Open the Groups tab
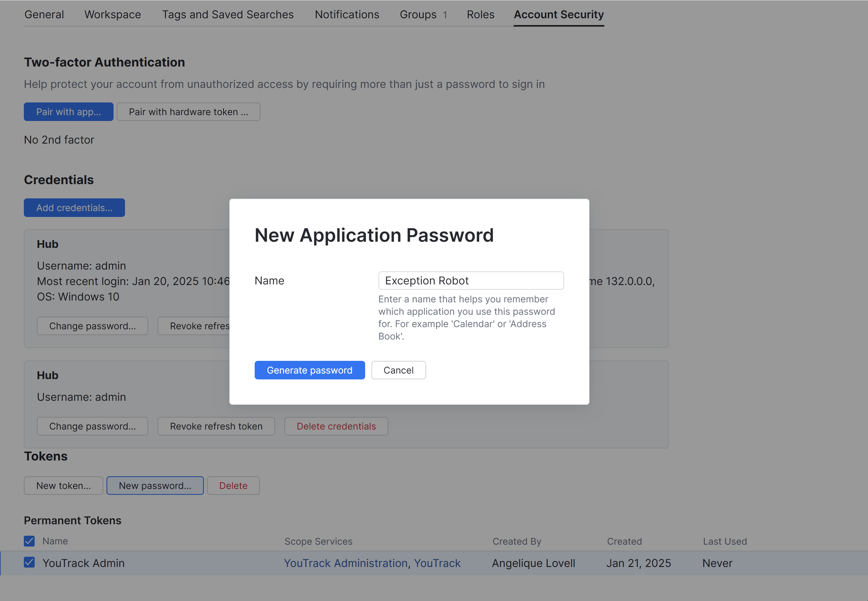 418,14
